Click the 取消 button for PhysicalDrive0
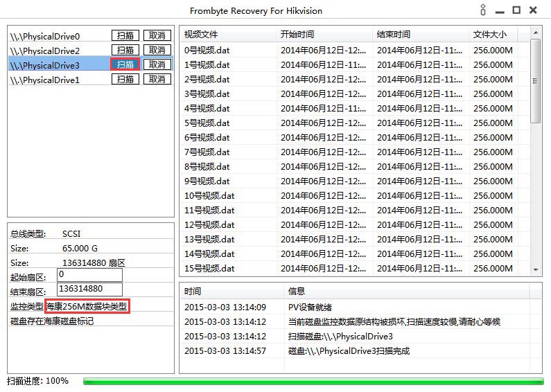 pyautogui.click(x=157, y=35)
